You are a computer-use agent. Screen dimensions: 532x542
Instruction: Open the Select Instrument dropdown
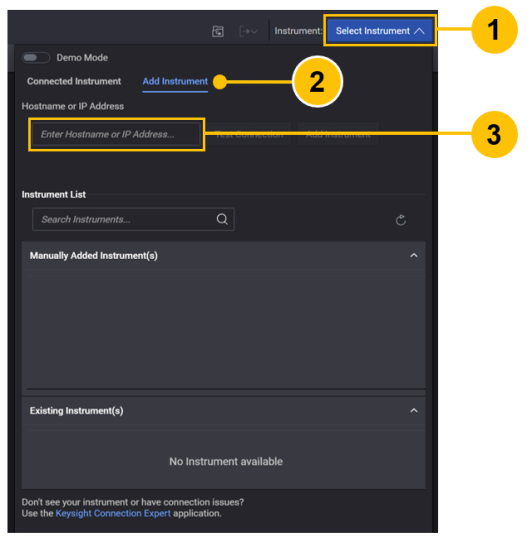pyautogui.click(x=380, y=31)
